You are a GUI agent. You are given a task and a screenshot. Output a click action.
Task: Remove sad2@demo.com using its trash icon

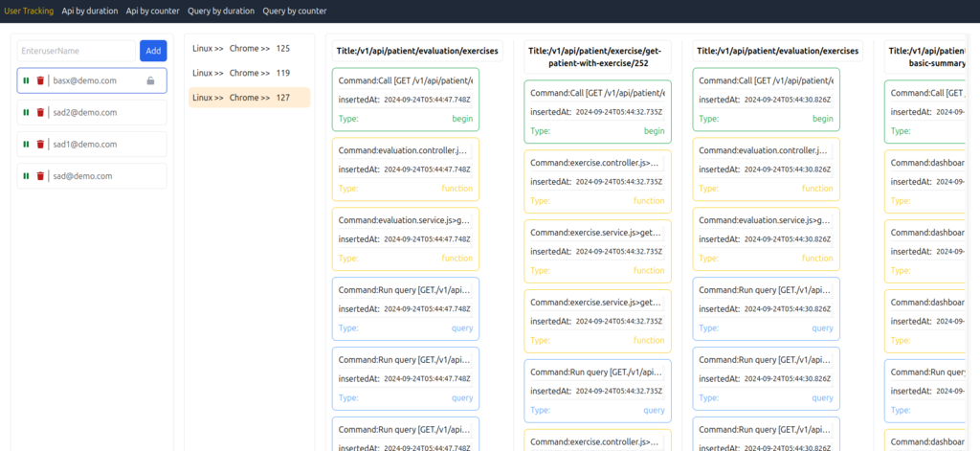point(40,113)
